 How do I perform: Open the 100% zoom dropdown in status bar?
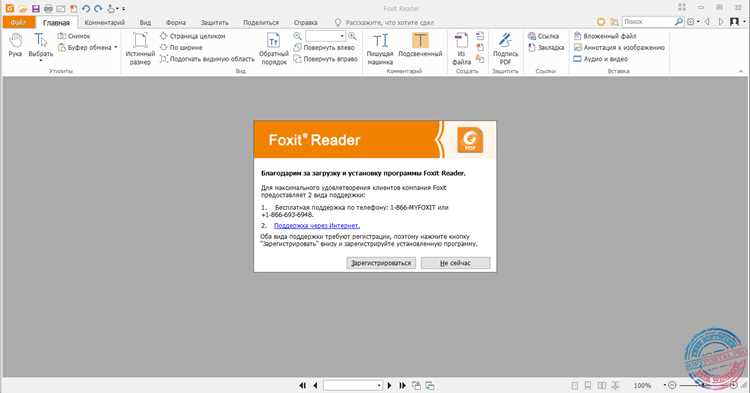click(664, 385)
